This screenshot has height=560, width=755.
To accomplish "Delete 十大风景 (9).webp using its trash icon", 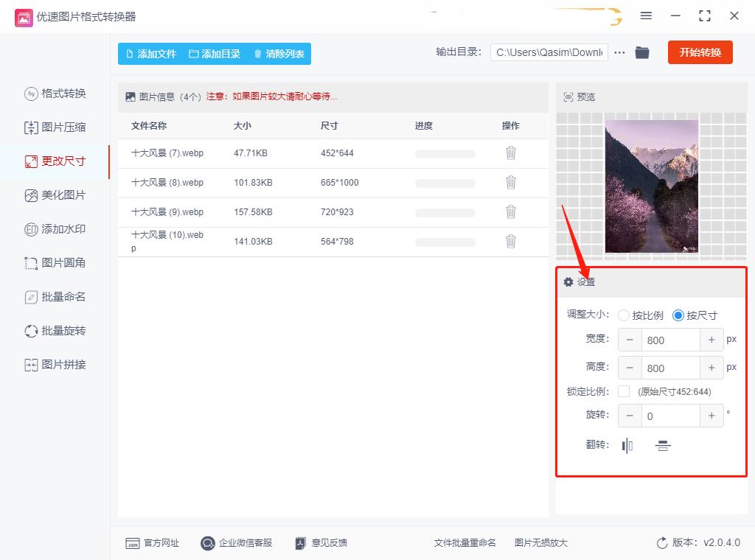I will [x=511, y=211].
